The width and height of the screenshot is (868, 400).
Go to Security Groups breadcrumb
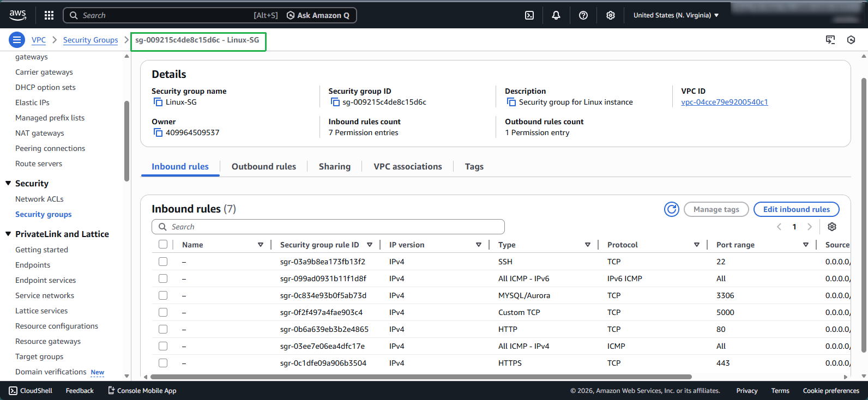pos(91,40)
